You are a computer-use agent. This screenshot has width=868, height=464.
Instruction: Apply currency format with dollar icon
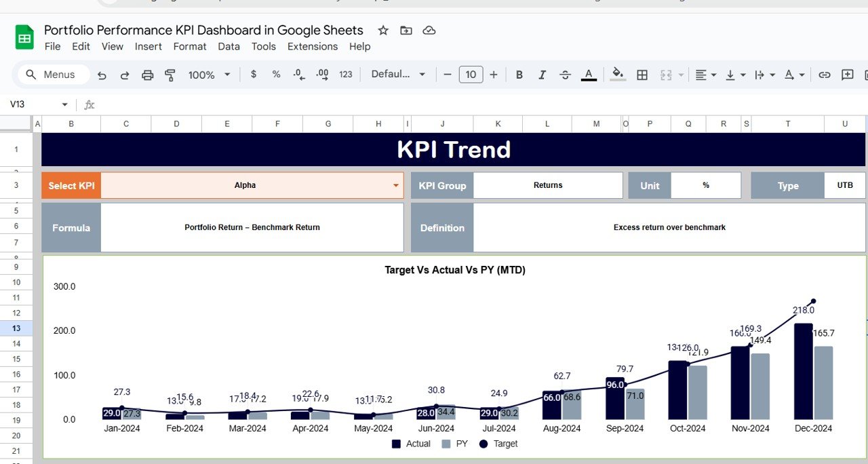253,75
